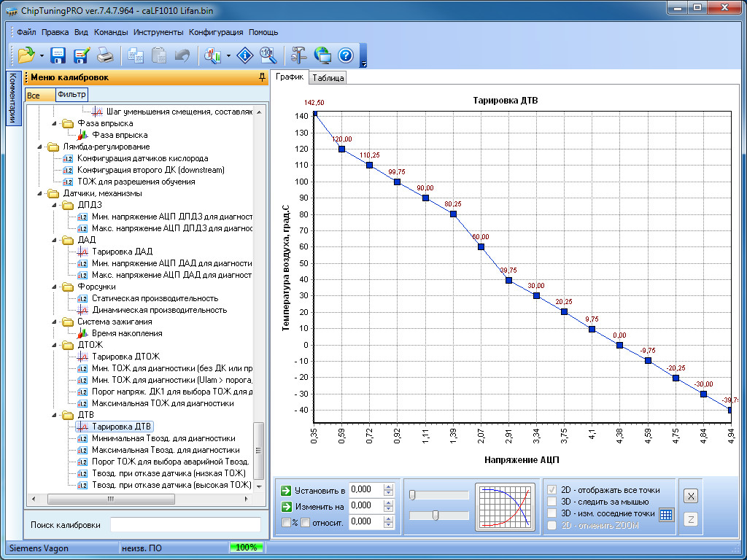Click the blue diamond info icon
The width and height of the screenshot is (747, 560).
click(247, 55)
